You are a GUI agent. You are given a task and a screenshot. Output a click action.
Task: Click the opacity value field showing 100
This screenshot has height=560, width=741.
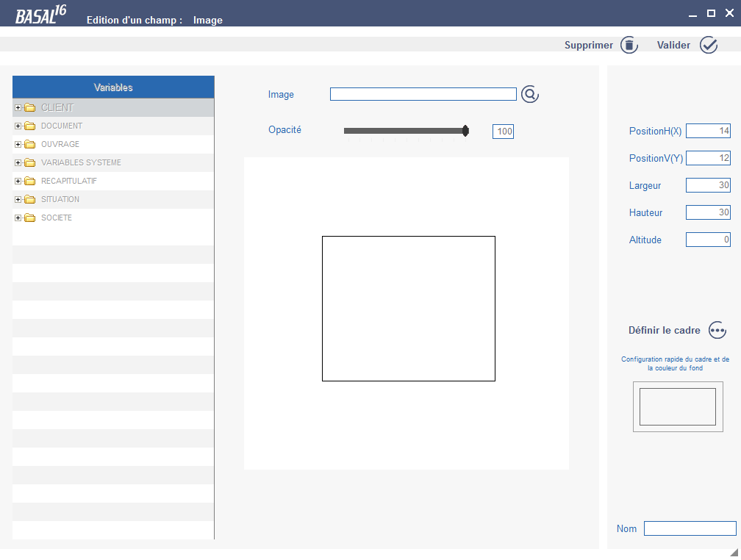(x=503, y=132)
